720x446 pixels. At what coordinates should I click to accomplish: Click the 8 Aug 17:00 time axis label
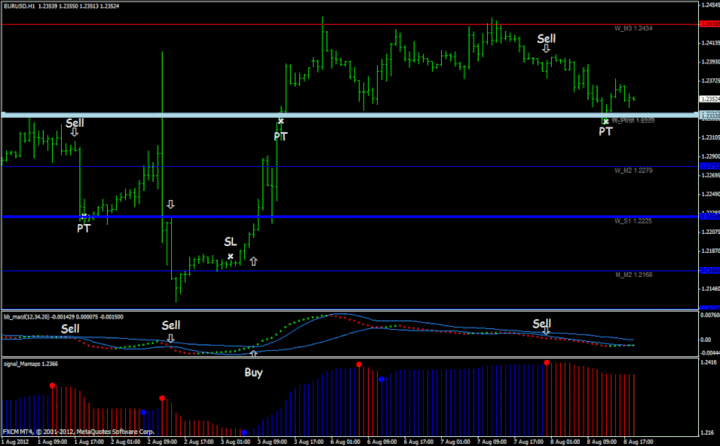tap(638, 442)
